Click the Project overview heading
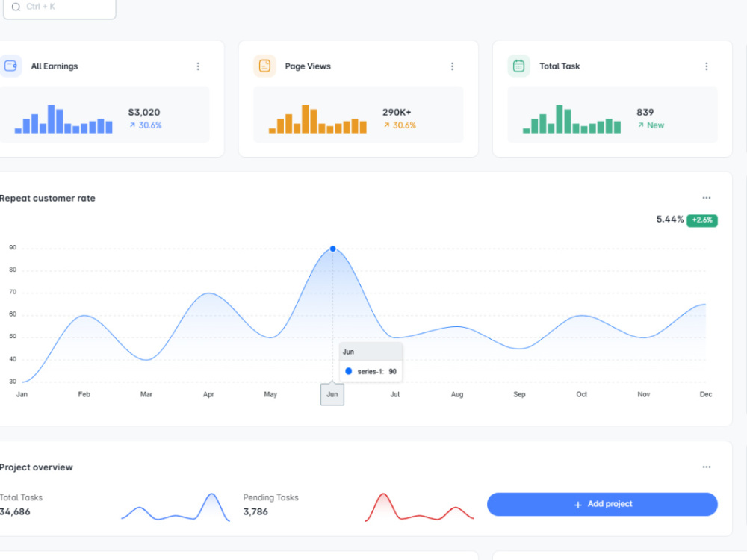Image resolution: width=747 pixels, height=560 pixels. [x=36, y=467]
